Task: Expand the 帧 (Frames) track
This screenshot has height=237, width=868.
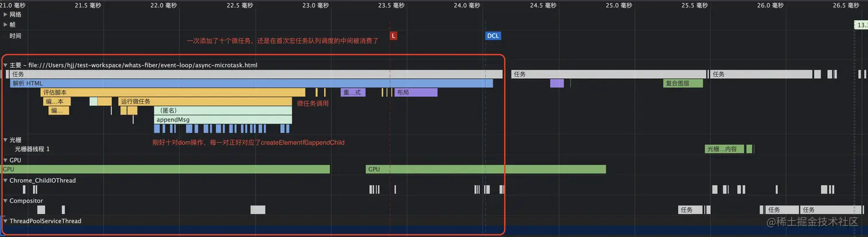Action: (6, 25)
